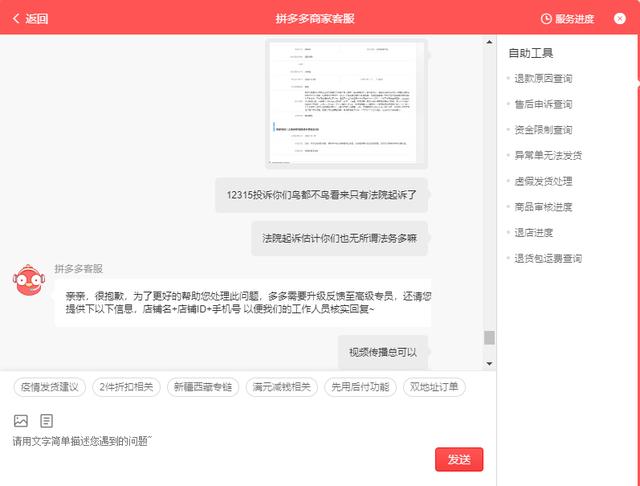The width and height of the screenshot is (640, 486).
Task: Click the 拼多多客服 robot avatar
Action: coord(30,284)
